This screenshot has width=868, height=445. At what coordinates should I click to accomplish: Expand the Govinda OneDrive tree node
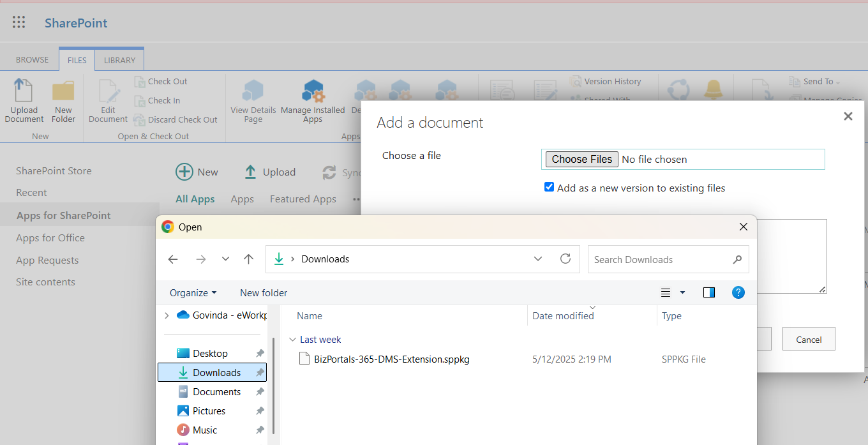point(167,315)
